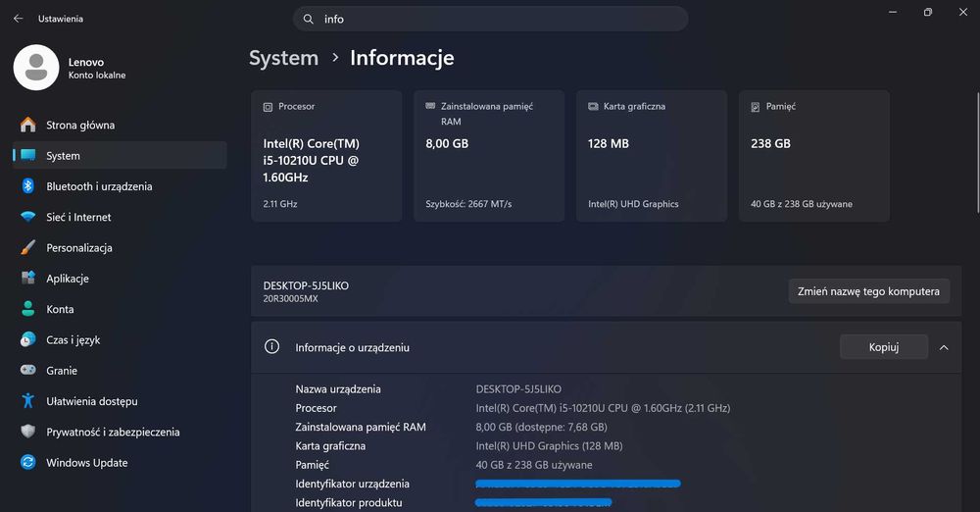
Task: Click the Informacje o urządzeniu header text
Action: 353,347
